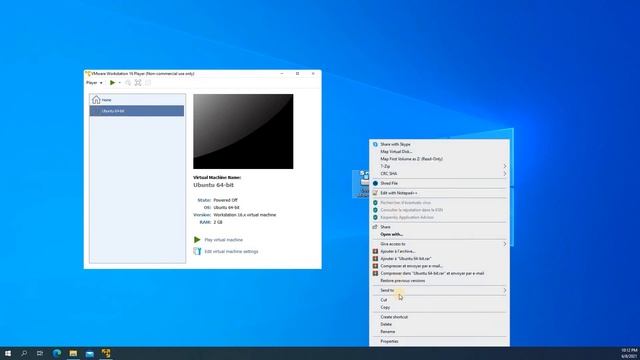Click the selected desktop file icon behind menu
Viewport: 640px width, 360px height.
coord(361,184)
